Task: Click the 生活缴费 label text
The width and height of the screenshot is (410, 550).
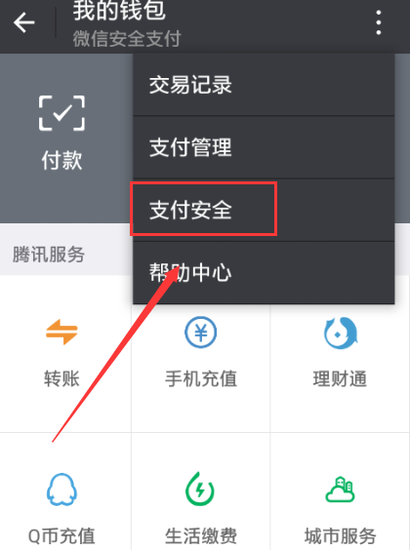Action: tap(201, 536)
